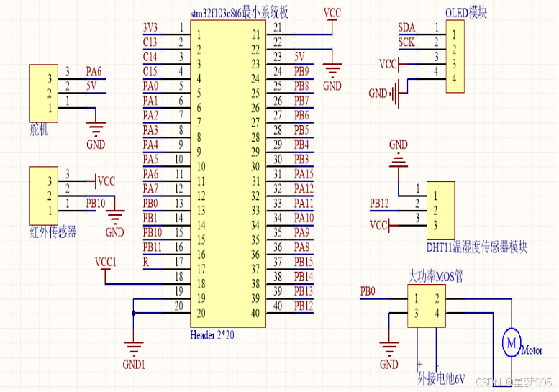This screenshot has height=392, width=559.
Task: Select the GND1 text label
Action: point(134,365)
